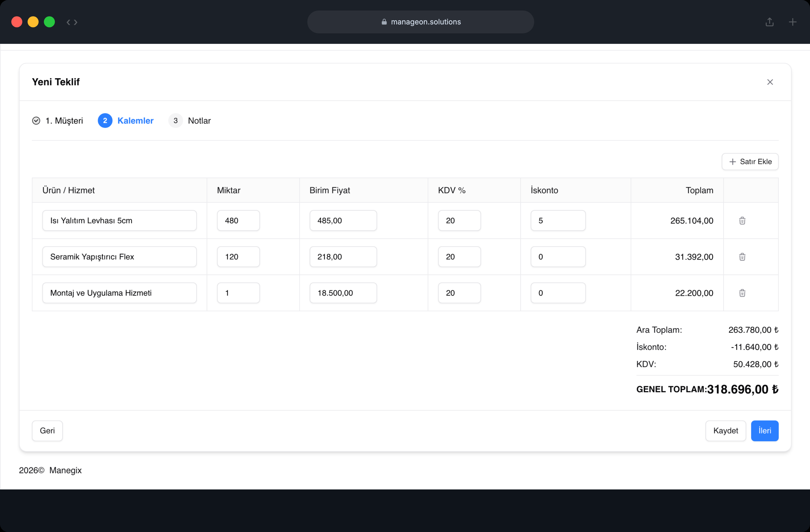The height and width of the screenshot is (532, 810).
Task: Edit product name Seramik Yapıştırıcı Flex
Action: [120, 257]
